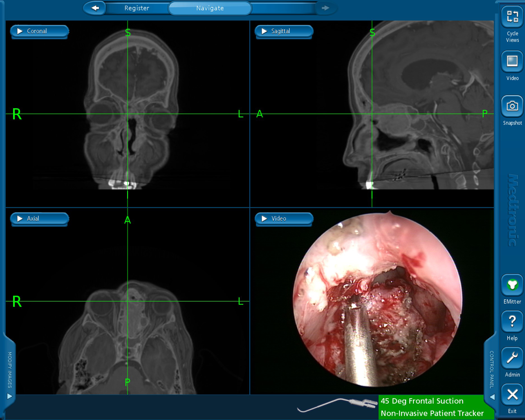Expand the Sagittal view dropdown

[284, 31]
